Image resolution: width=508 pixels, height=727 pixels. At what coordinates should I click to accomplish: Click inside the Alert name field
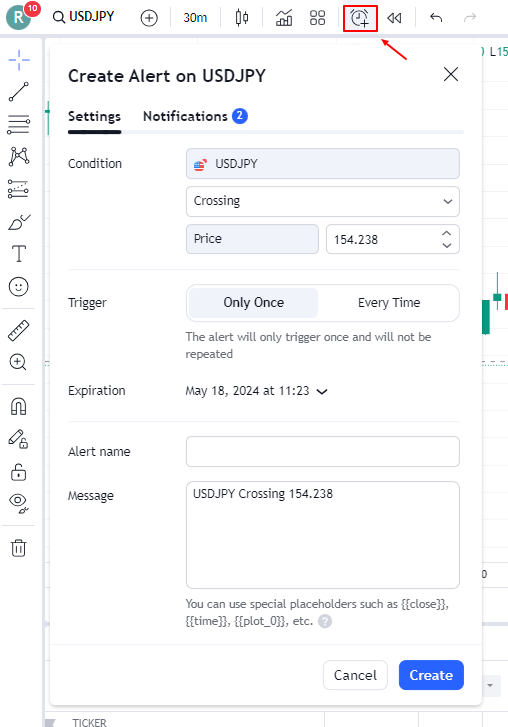pos(323,452)
